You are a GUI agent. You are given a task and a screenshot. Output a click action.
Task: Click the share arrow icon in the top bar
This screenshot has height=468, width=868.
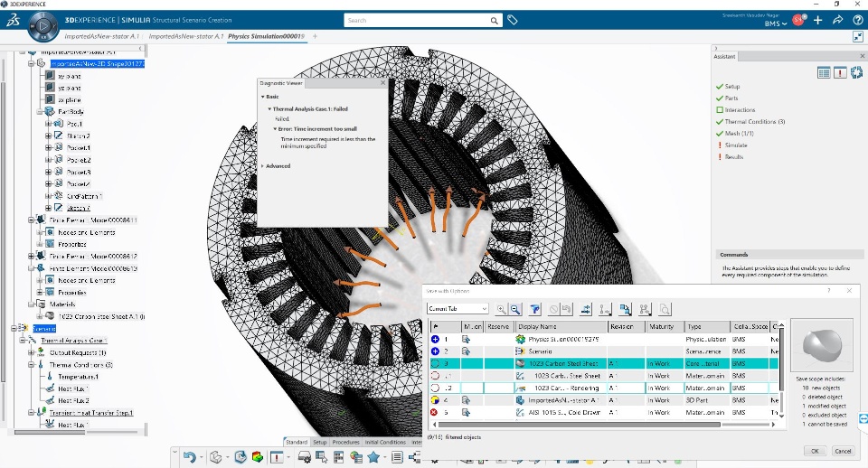[x=837, y=20]
